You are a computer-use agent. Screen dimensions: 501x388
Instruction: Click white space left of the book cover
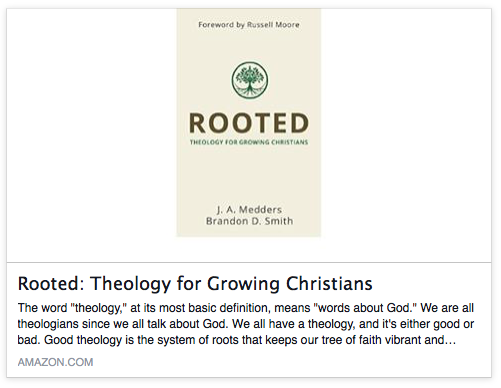pos(92,135)
